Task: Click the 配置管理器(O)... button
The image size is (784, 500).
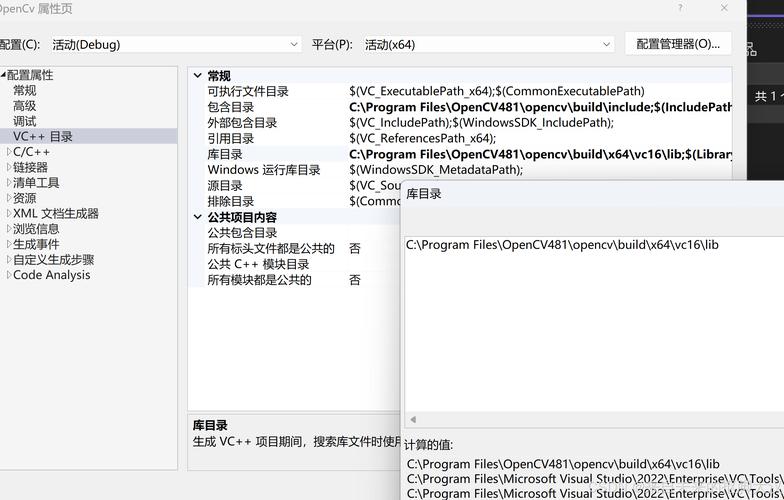Action: point(678,44)
